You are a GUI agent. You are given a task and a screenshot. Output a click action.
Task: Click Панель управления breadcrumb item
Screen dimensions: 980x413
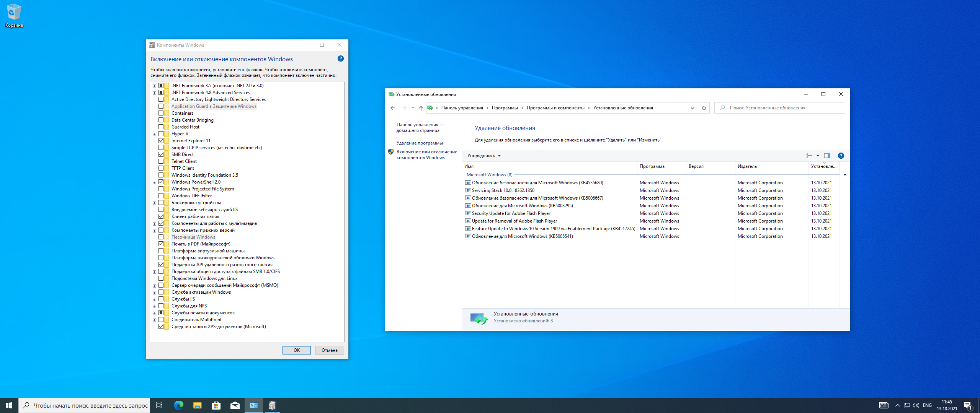[x=462, y=108]
